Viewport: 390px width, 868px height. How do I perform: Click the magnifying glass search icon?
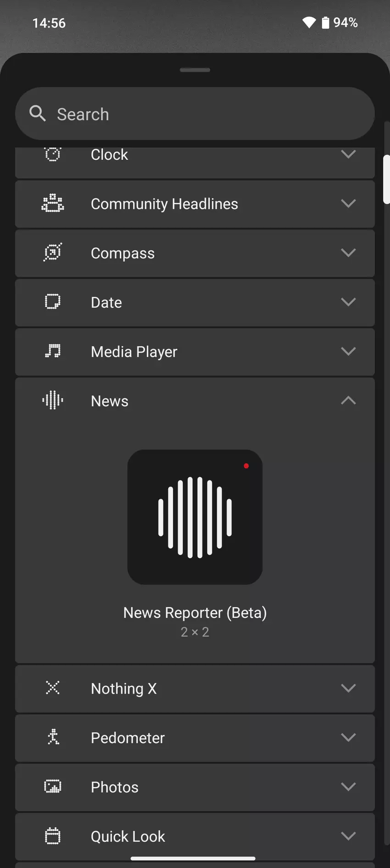pyautogui.click(x=37, y=113)
